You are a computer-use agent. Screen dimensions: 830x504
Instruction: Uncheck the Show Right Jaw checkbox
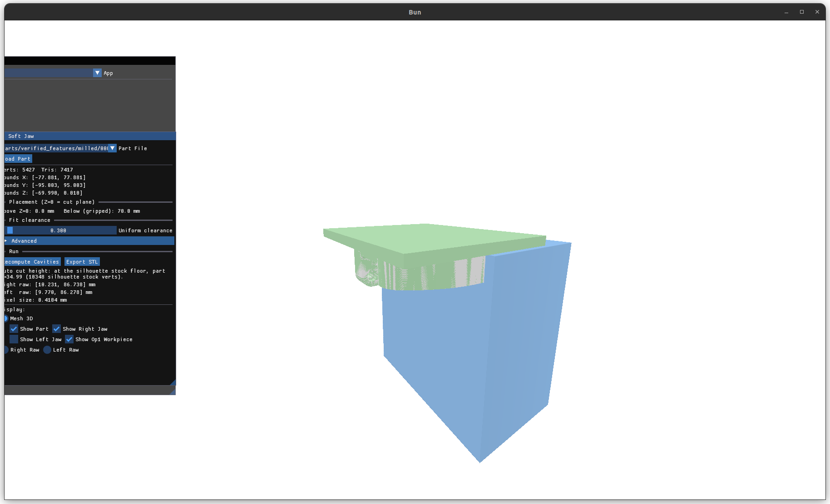click(57, 329)
